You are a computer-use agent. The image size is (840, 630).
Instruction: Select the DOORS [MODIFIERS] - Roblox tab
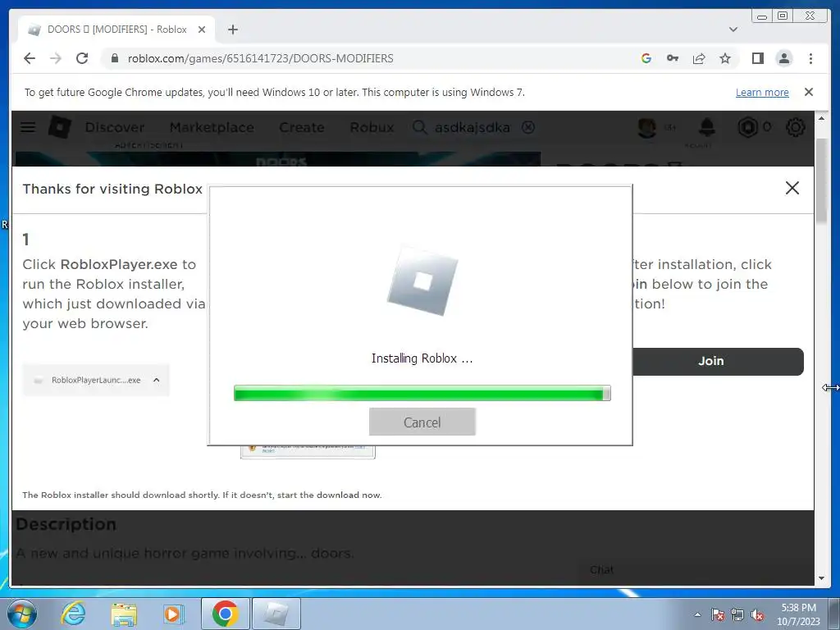tap(116, 30)
